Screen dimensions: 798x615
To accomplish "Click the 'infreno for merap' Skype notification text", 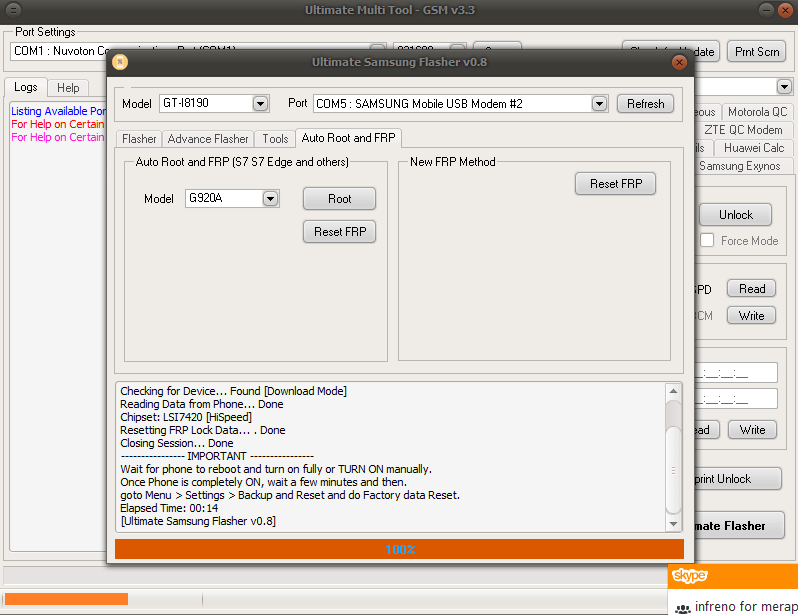I will click(746, 606).
